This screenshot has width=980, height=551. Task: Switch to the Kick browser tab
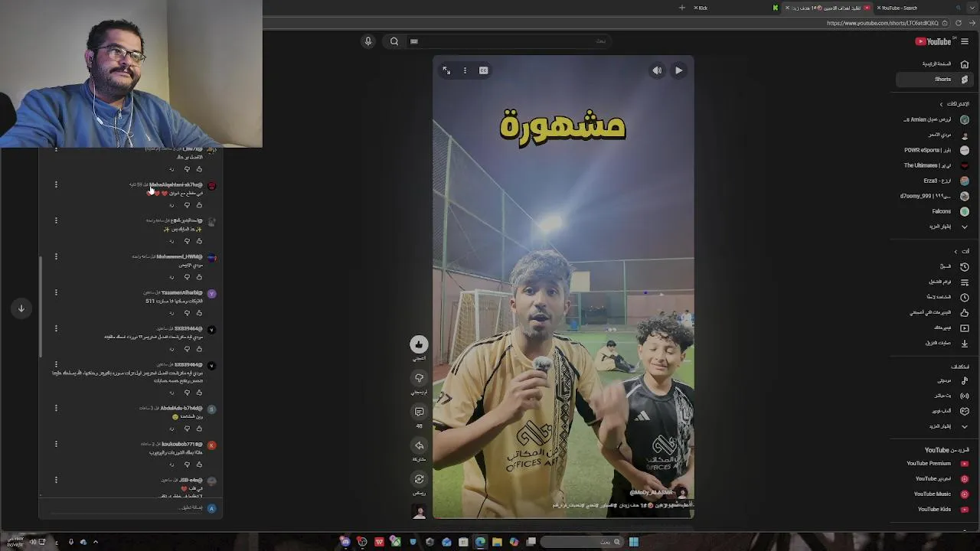[735, 8]
